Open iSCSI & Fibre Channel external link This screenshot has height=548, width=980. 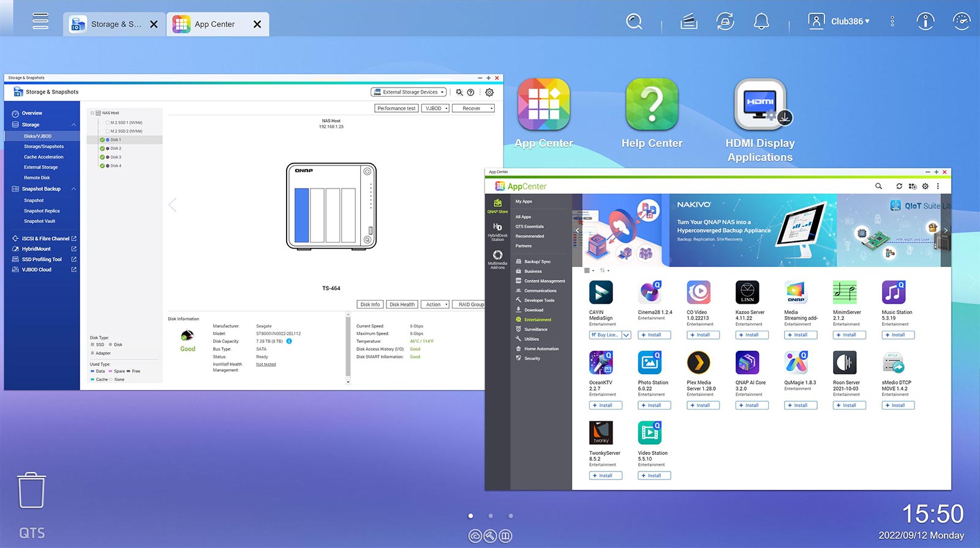74,239
